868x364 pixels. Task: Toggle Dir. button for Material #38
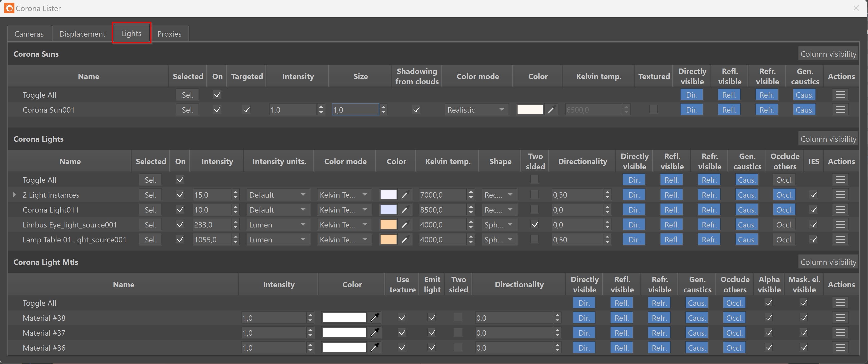click(x=584, y=317)
